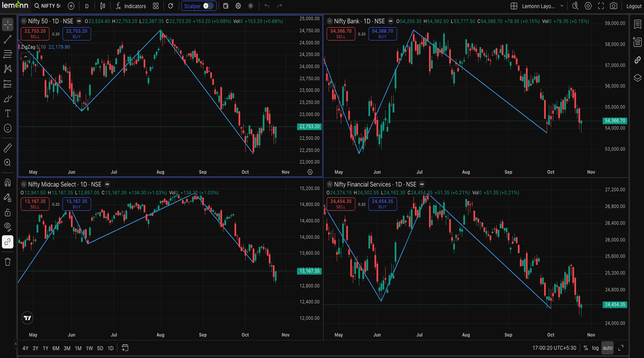Enter fullscreen mode
Screen dimensions: 644x358
click(x=601, y=6)
